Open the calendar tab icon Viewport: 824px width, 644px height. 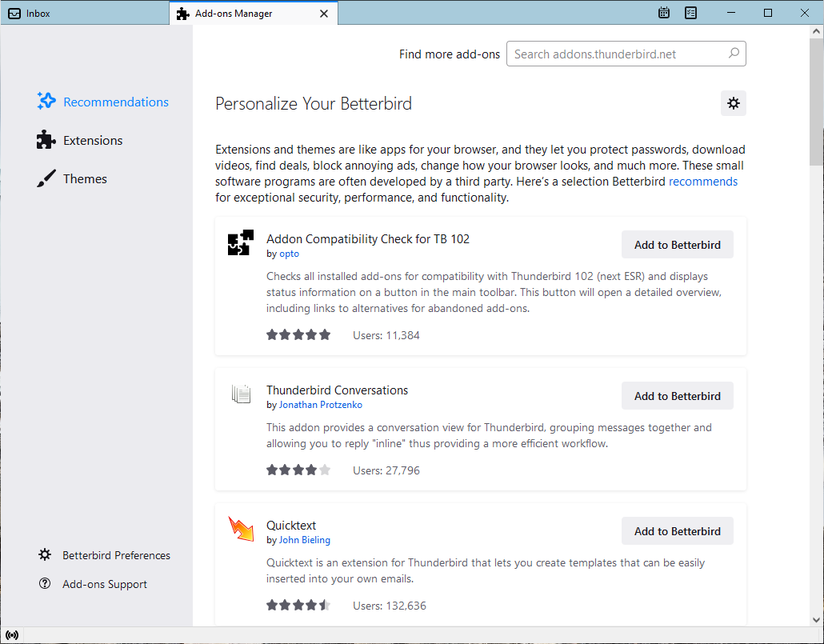[x=664, y=13]
